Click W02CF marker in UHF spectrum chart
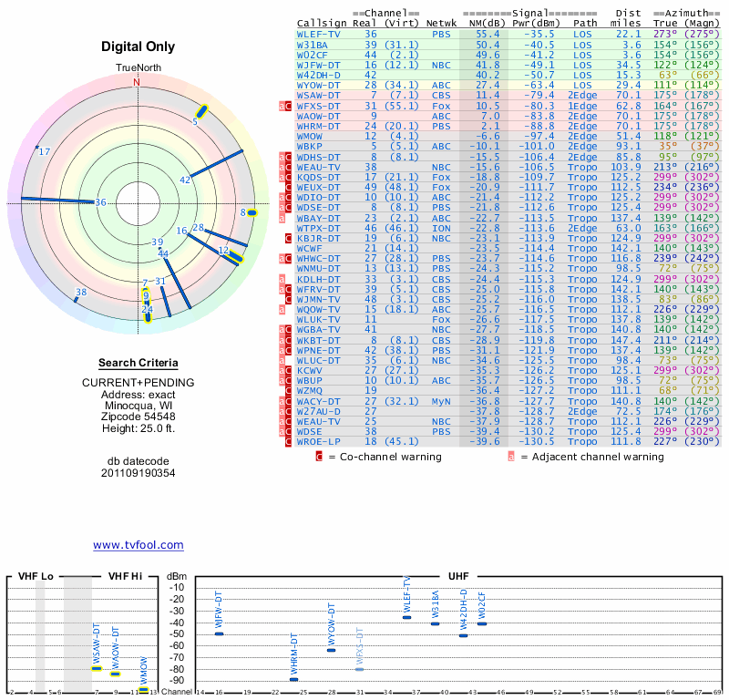This screenshot has height=700, width=729. tap(481, 623)
